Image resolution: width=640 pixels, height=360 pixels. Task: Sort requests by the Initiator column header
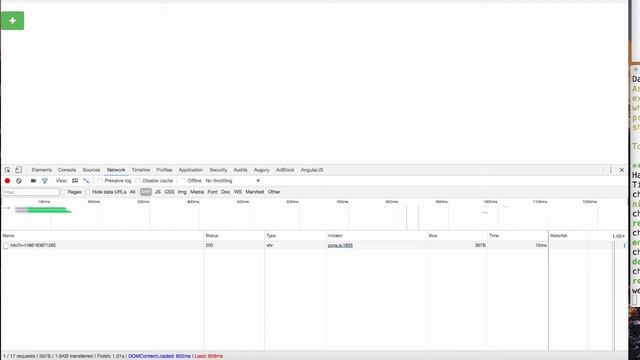376,236
